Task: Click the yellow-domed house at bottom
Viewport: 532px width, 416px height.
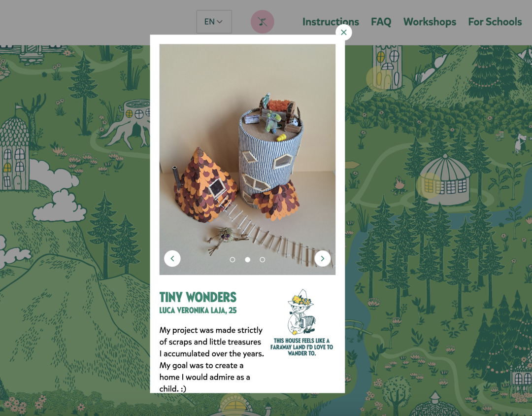Action: point(234,405)
